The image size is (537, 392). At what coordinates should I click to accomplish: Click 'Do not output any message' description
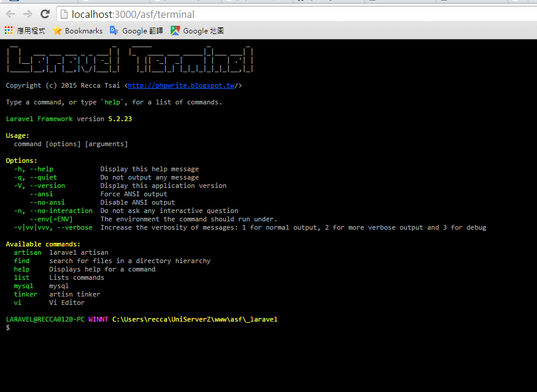coord(150,177)
